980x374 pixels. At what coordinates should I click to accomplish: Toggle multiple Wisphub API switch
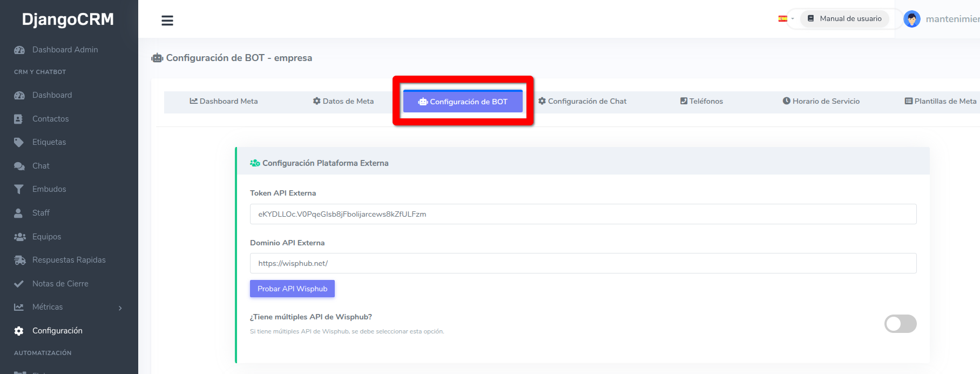click(x=901, y=324)
